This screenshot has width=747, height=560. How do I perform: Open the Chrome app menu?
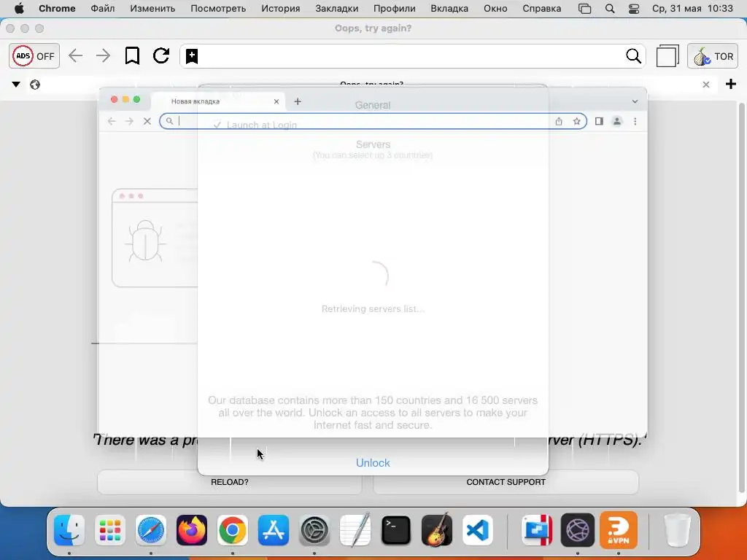point(57,9)
